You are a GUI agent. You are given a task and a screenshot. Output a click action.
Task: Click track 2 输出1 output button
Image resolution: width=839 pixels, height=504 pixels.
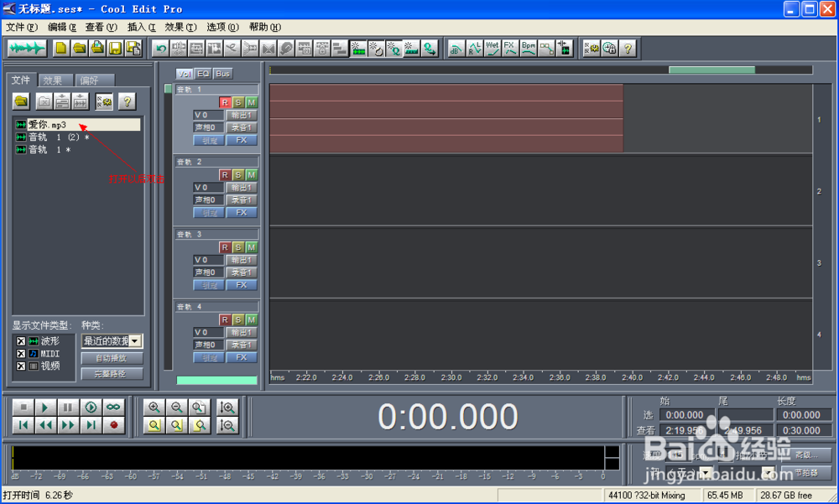point(242,187)
